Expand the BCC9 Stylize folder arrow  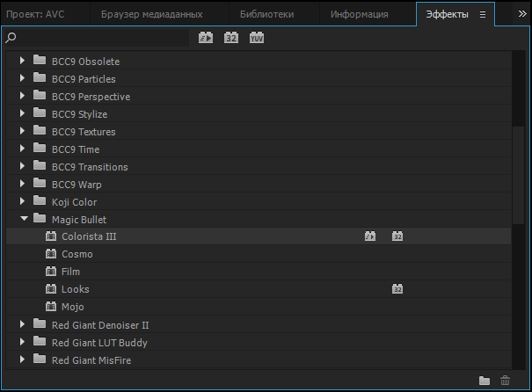22,113
